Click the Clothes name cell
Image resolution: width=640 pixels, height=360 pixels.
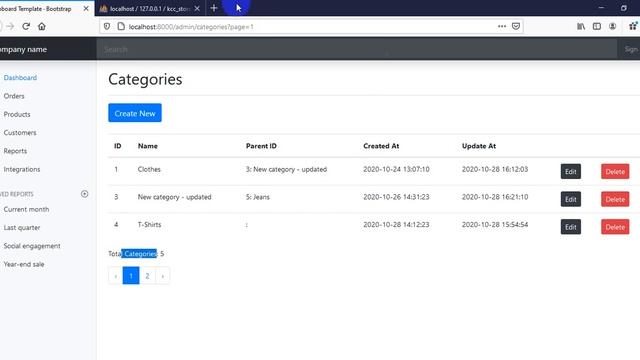pyautogui.click(x=149, y=169)
